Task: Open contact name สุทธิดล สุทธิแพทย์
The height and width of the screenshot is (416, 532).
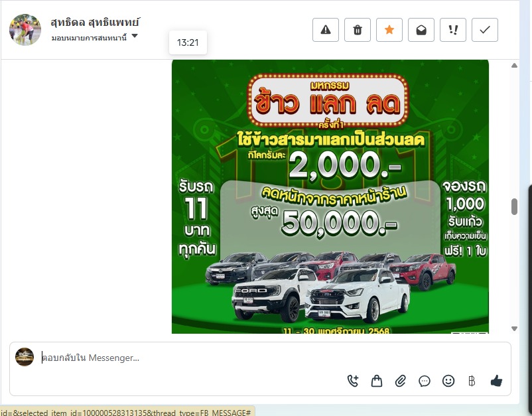Action: (95, 23)
